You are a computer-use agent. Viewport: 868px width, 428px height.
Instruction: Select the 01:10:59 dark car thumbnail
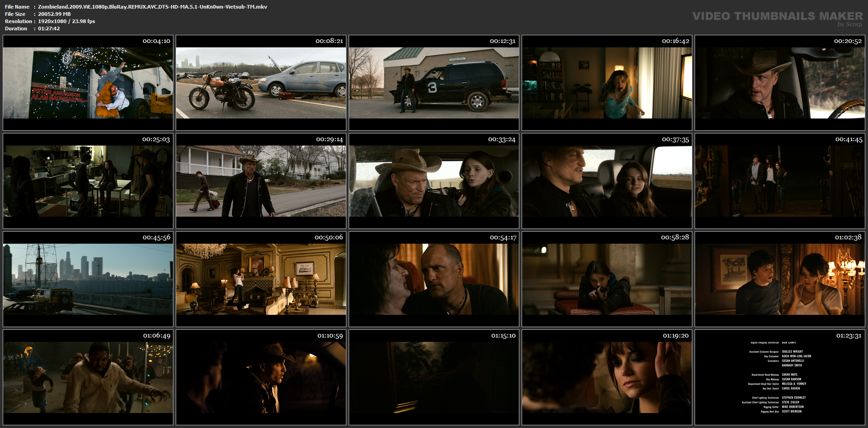[x=261, y=377]
